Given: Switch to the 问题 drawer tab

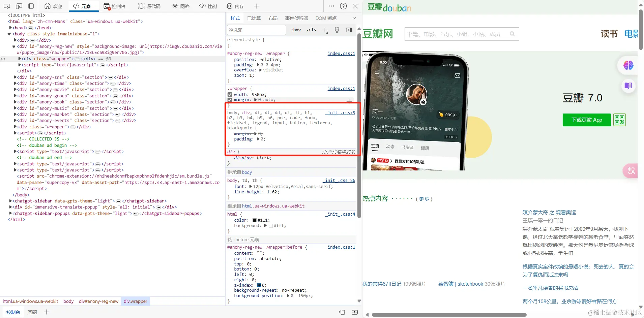Looking at the screenshot, I should click(32, 312).
